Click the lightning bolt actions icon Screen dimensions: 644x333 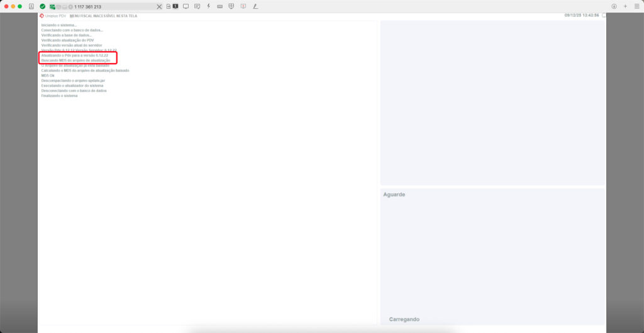[208, 6]
